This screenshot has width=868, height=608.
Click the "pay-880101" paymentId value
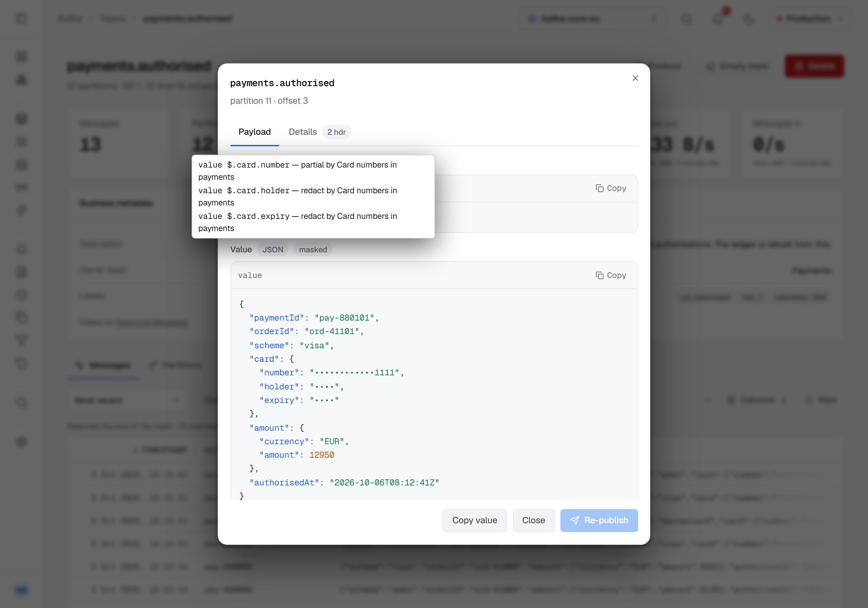pyautogui.click(x=344, y=318)
